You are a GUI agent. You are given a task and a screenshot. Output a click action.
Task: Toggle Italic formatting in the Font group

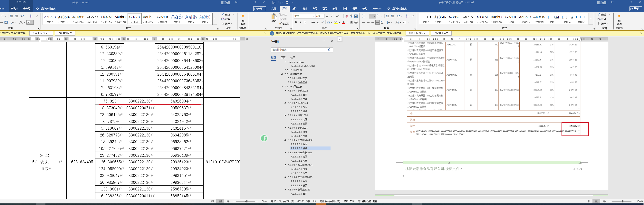pyautogui.click(x=301, y=22)
